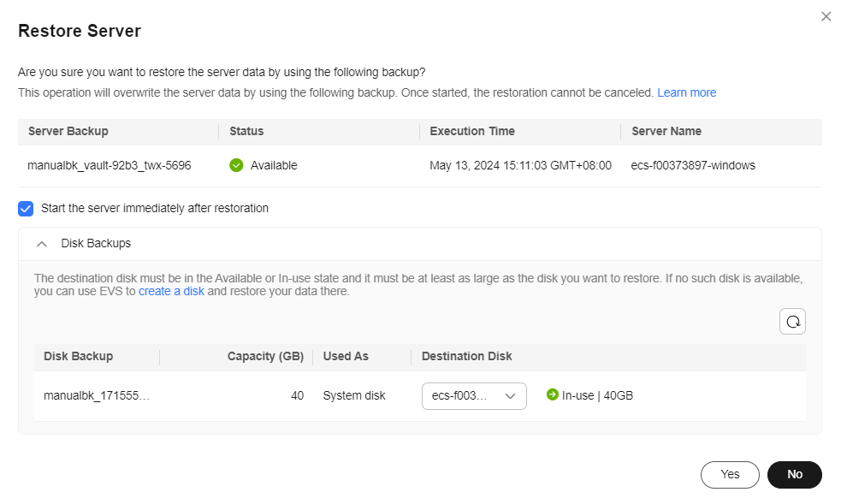Click the truncated manualbk_171555 disk backup name
The image size is (841, 504).
[97, 395]
